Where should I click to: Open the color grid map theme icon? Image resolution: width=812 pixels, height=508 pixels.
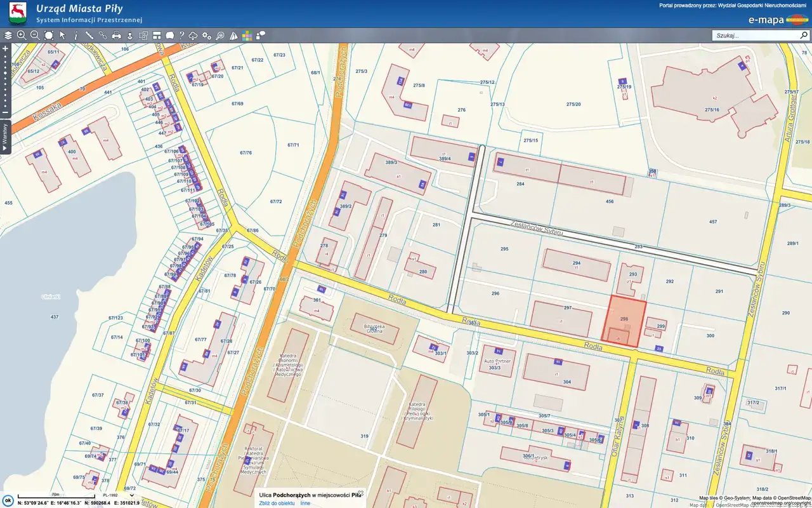pyautogui.click(x=247, y=36)
